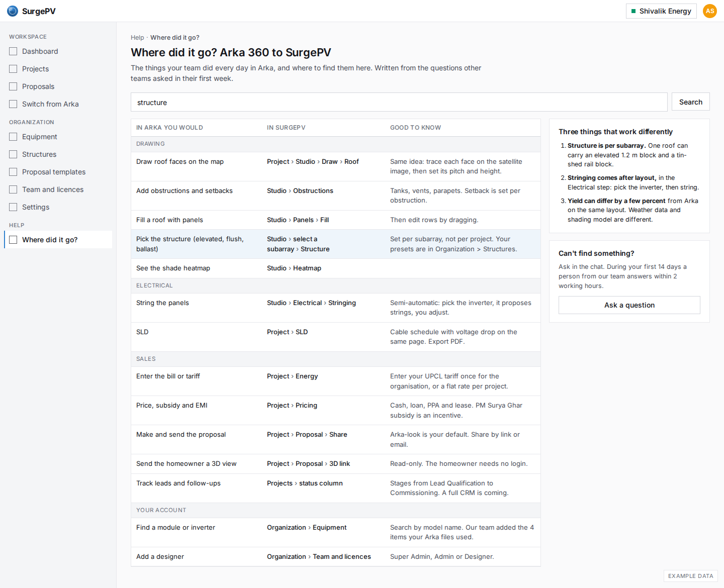Click 'Fill a roof with panels'
Image resolution: width=724 pixels, height=588 pixels.
169,220
